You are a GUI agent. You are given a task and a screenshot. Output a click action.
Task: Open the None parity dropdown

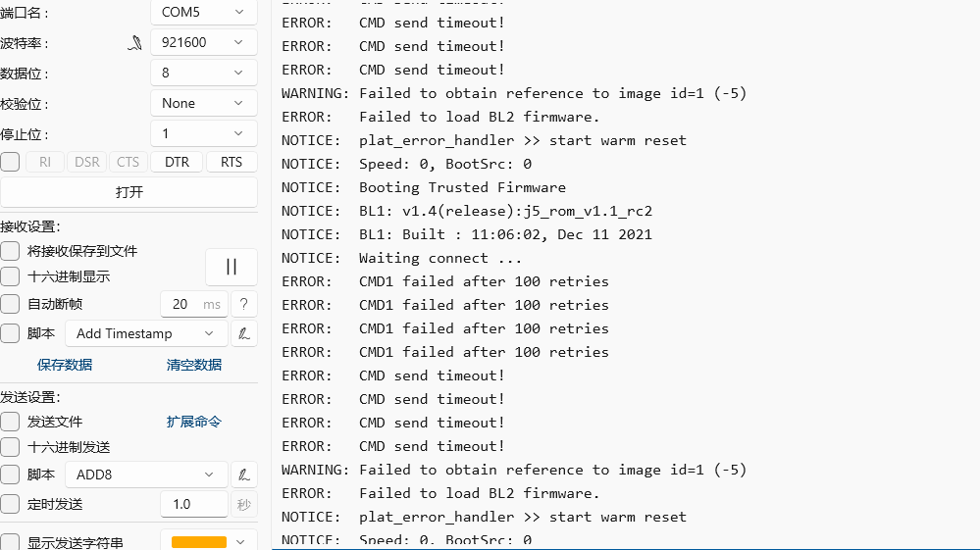tap(203, 103)
